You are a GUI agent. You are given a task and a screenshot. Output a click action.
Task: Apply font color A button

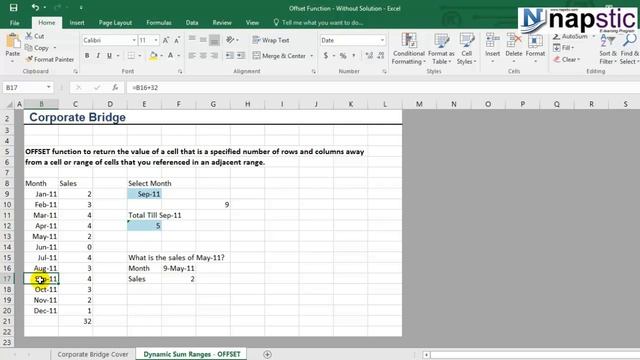[x=170, y=56]
